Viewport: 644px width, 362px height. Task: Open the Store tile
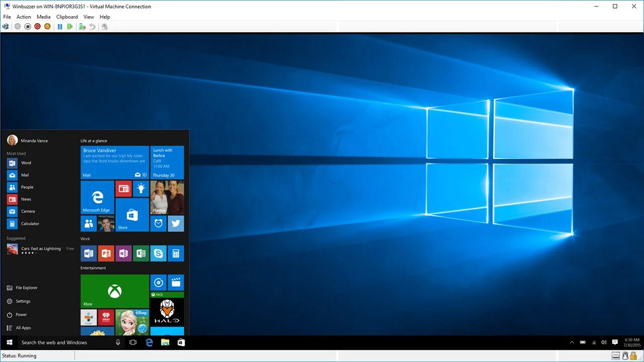132,215
